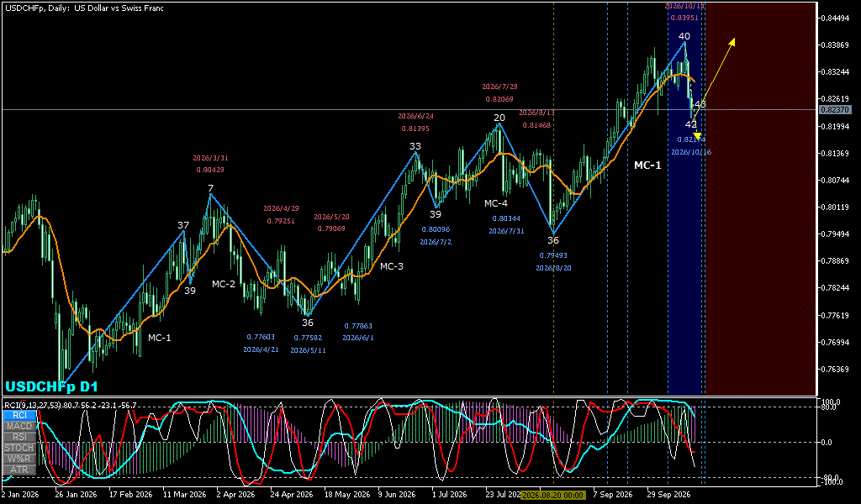Select the red date label 2026/4/29
This screenshot has height=504, width=861.
281,208
